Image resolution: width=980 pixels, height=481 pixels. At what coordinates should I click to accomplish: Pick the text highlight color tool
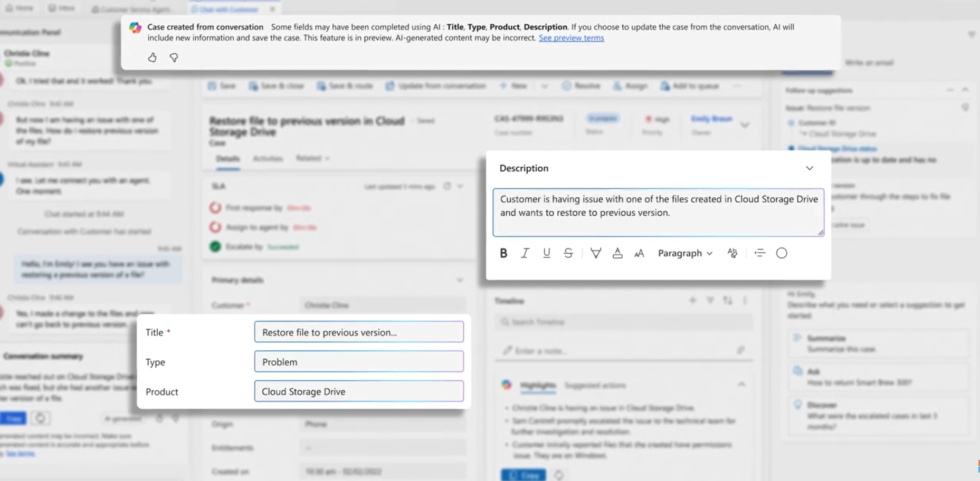click(x=595, y=253)
